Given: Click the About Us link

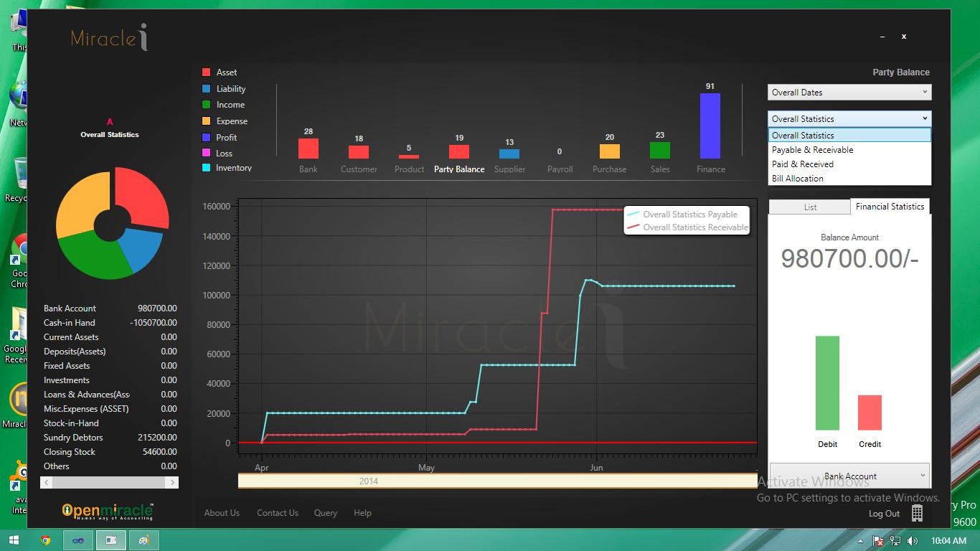Looking at the screenshot, I should (x=222, y=513).
